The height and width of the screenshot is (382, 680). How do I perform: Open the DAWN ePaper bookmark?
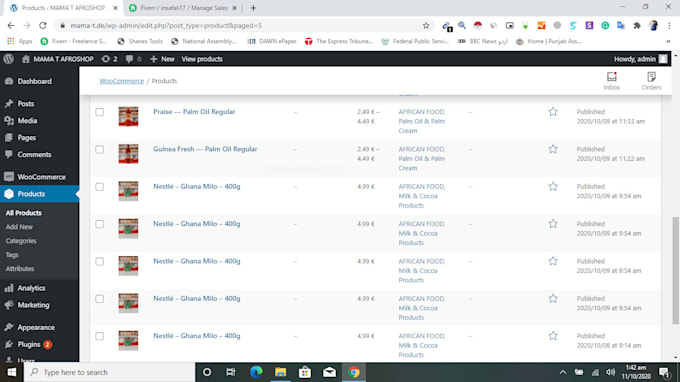point(272,41)
